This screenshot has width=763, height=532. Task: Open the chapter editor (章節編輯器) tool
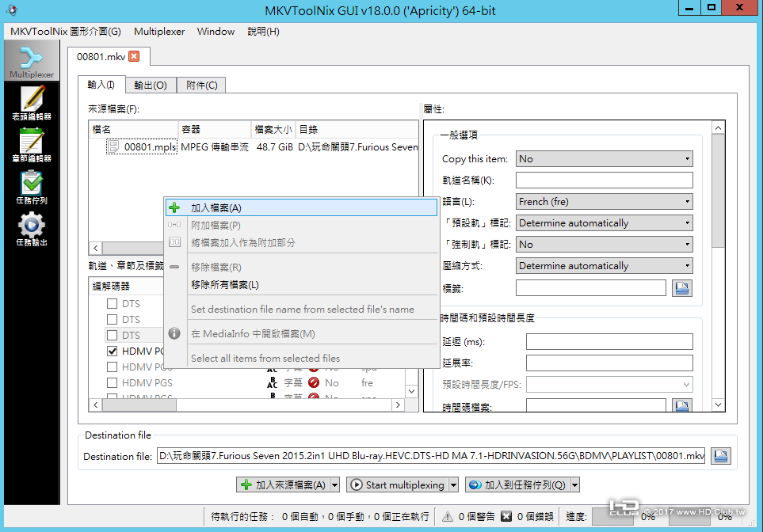(32, 145)
